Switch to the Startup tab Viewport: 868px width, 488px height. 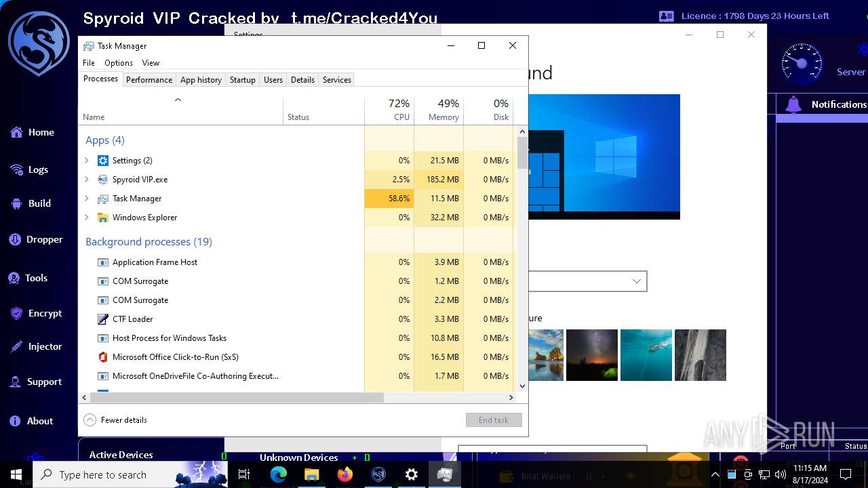click(x=242, y=80)
